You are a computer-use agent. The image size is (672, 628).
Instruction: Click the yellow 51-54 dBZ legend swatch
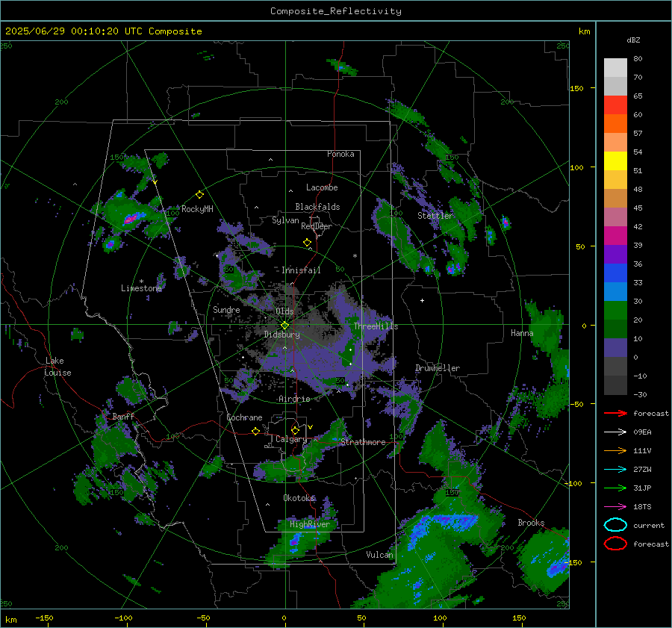(615, 161)
